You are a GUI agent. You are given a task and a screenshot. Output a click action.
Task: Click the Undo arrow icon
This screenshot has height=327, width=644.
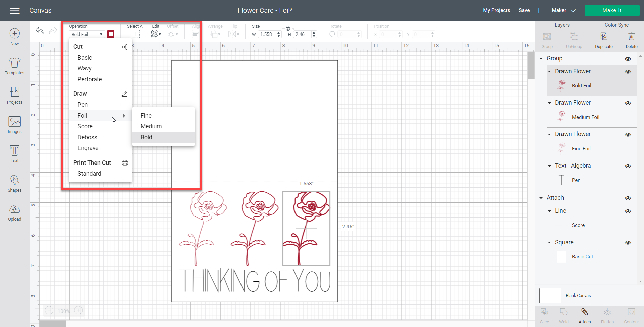pyautogui.click(x=40, y=31)
